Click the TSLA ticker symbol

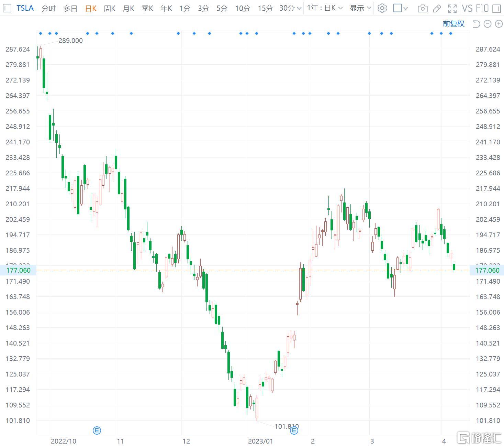(x=25, y=8)
